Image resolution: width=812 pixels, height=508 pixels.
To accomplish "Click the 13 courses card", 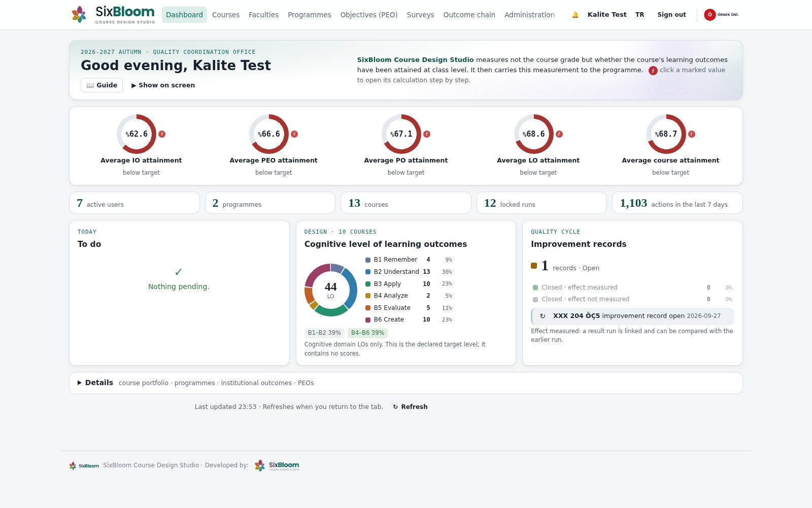I will pyautogui.click(x=406, y=203).
